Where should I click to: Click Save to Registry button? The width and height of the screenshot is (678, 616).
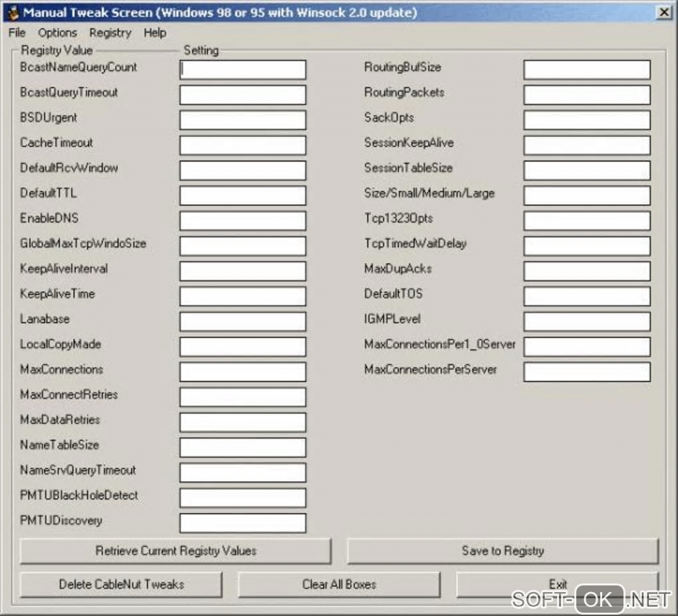point(503,551)
